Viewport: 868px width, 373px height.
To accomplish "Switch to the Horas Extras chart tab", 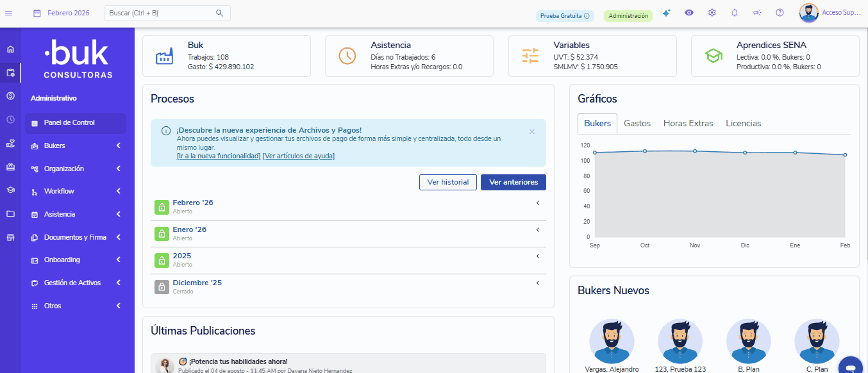I will pos(688,124).
